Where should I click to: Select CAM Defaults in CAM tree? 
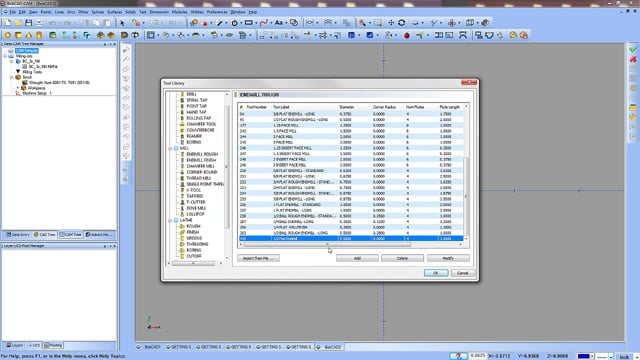(27, 51)
